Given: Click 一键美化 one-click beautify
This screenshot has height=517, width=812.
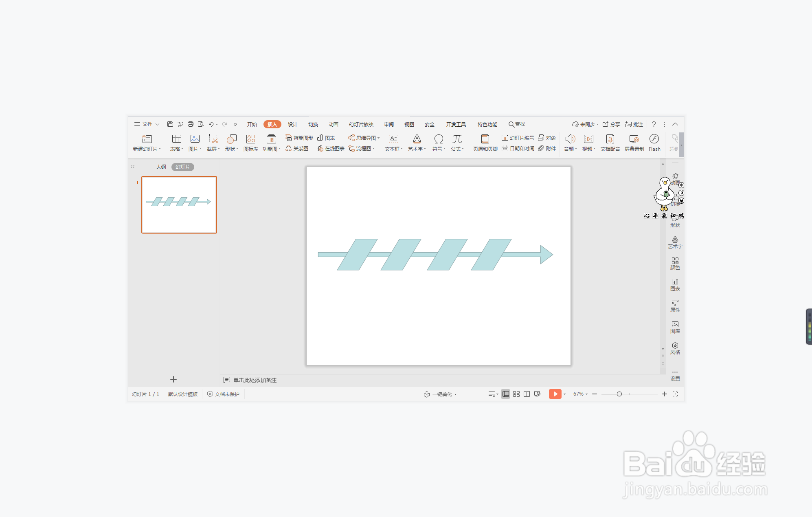Looking at the screenshot, I should point(440,394).
